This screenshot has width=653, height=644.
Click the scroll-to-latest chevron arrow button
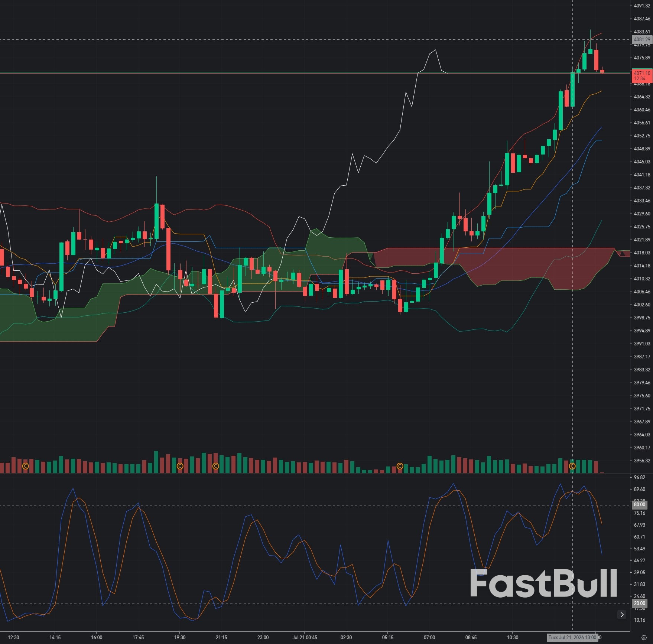(622, 615)
